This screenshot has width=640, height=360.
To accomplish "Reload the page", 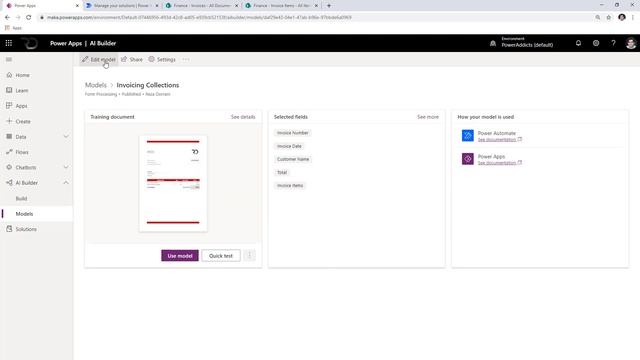I will (x=29, y=18).
